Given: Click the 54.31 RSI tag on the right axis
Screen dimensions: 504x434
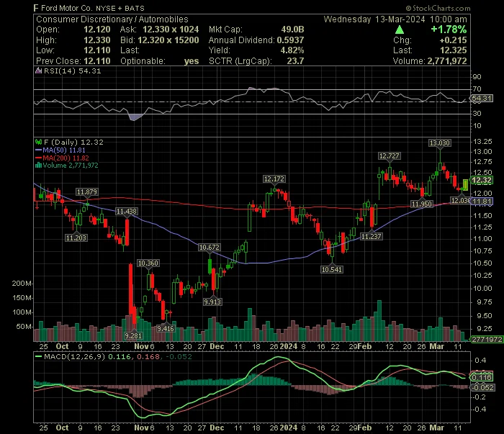Looking at the screenshot, I should 482,99.
